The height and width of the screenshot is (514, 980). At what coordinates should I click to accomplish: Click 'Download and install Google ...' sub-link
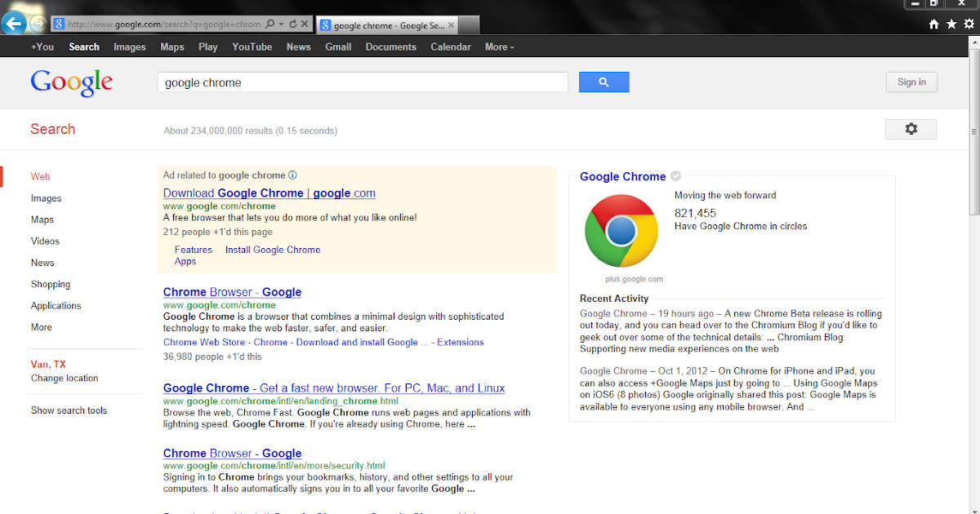click(363, 342)
